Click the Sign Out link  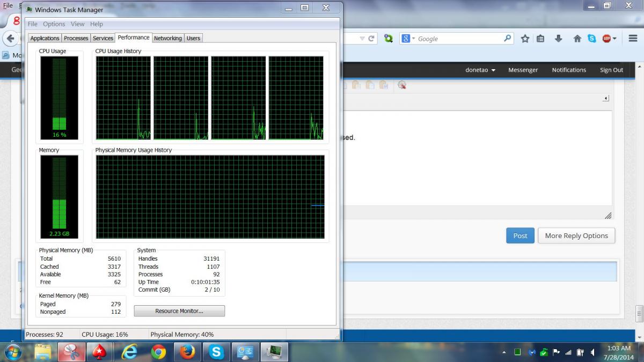[612, 70]
